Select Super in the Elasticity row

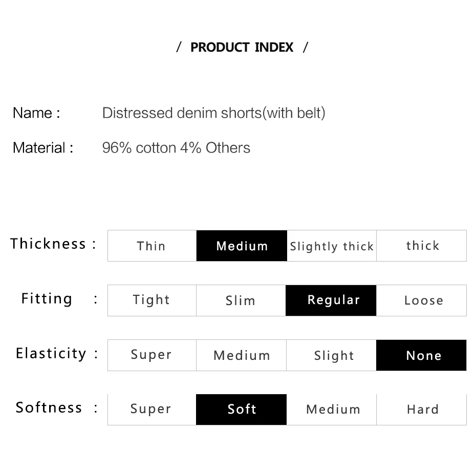click(x=152, y=355)
